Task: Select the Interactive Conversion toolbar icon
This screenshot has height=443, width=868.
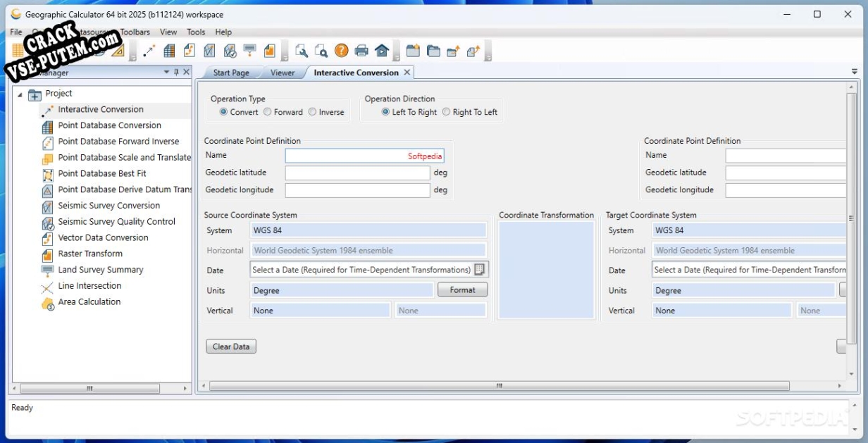Action: [x=149, y=50]
